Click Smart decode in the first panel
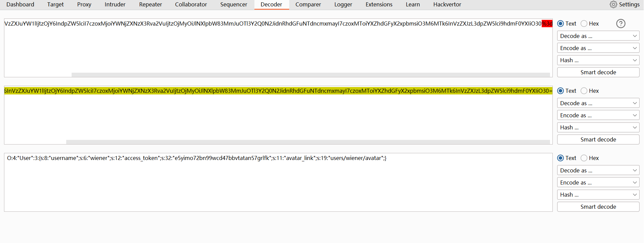Viewport: 644px width, 243px height. tap(598, 72)
